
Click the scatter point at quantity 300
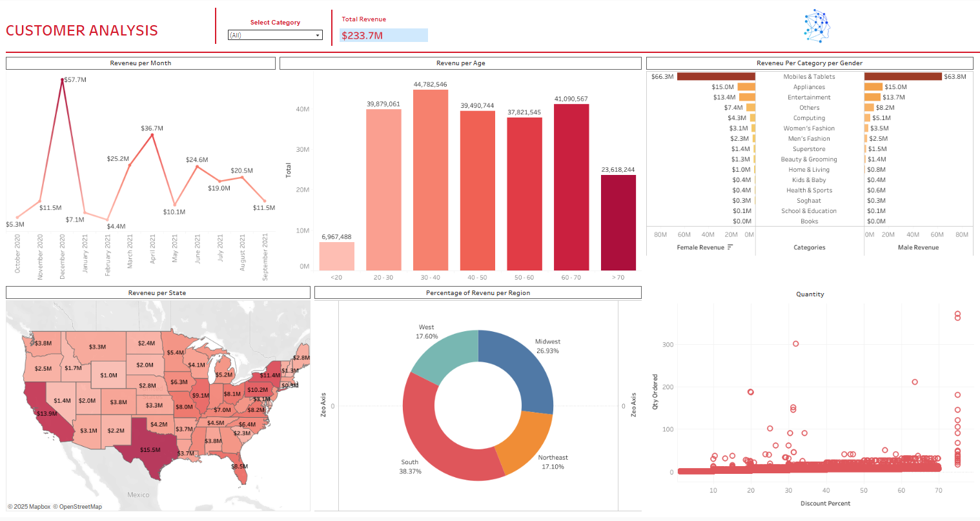[795, 343]
